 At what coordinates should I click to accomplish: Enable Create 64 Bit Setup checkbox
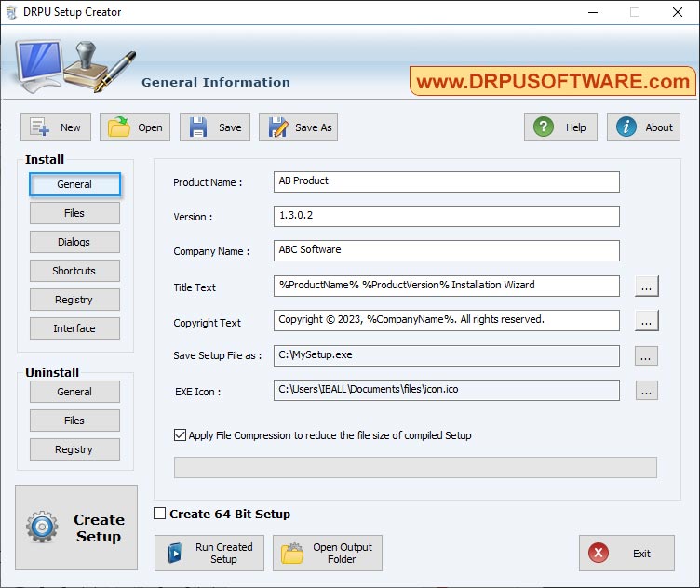159,514
